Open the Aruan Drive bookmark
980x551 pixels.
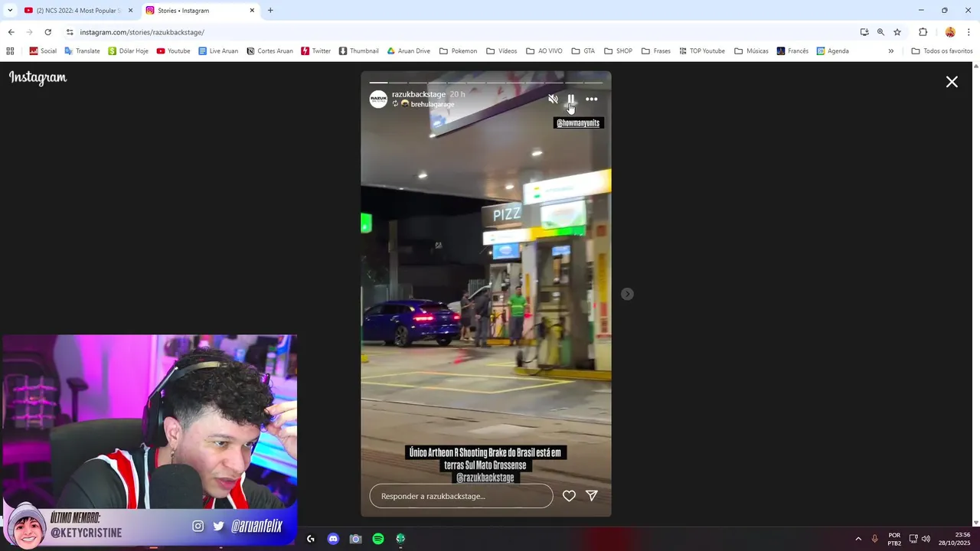point(408,51)
